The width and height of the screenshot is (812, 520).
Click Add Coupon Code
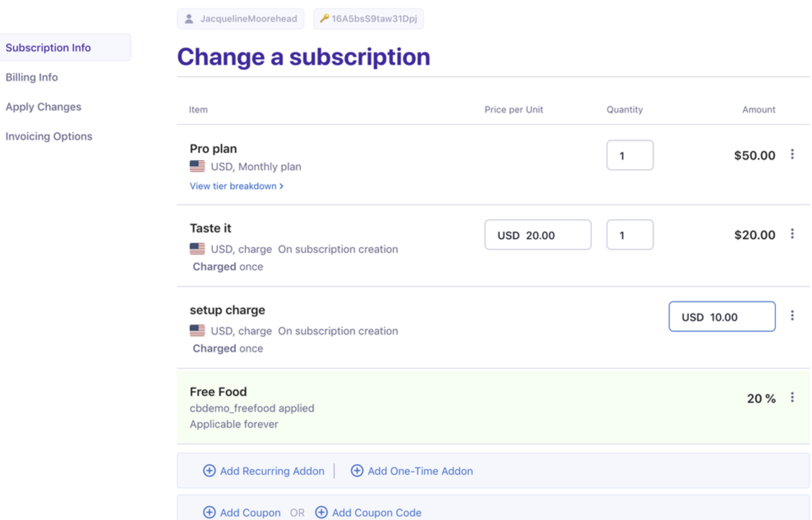click(x=376, y=513)
